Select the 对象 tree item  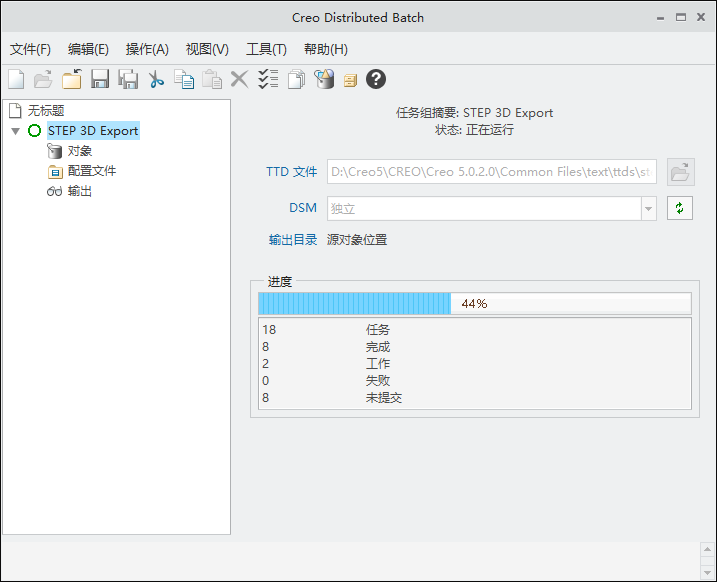pyautogui.click(x=80, y=151)
